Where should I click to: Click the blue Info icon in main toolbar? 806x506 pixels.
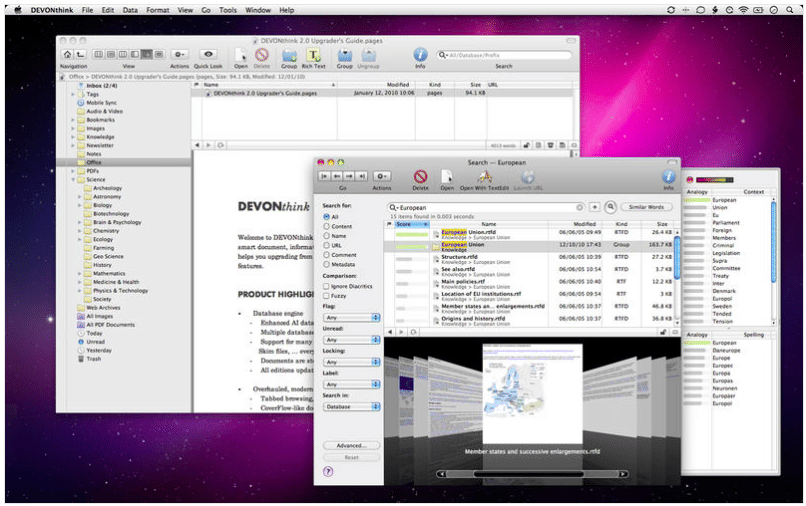point(420,54)
